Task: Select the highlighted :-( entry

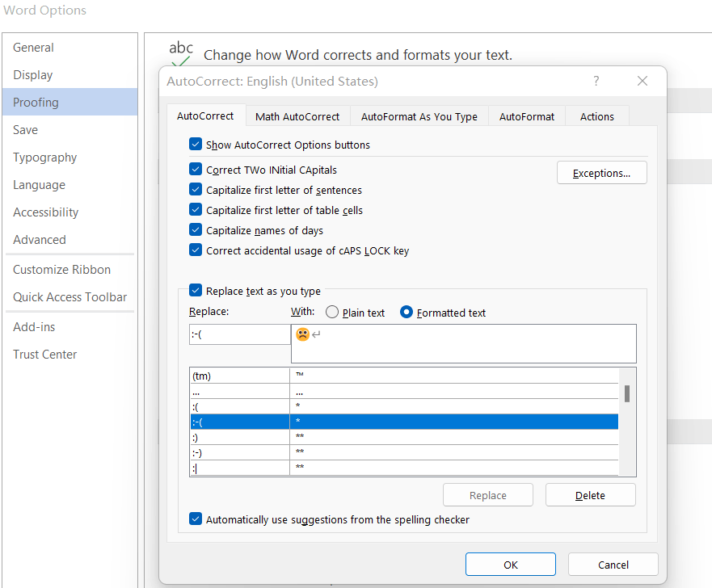Action: [x=404, y=422]
